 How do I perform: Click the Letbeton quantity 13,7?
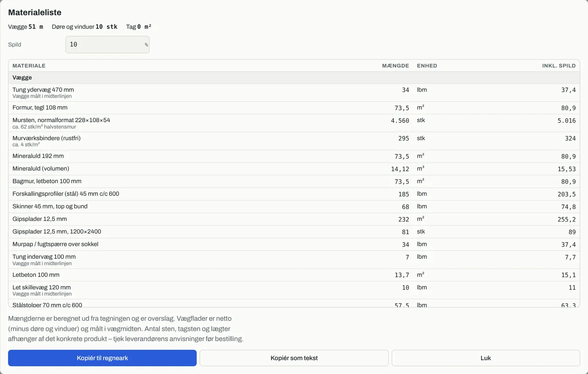point(402,275)
